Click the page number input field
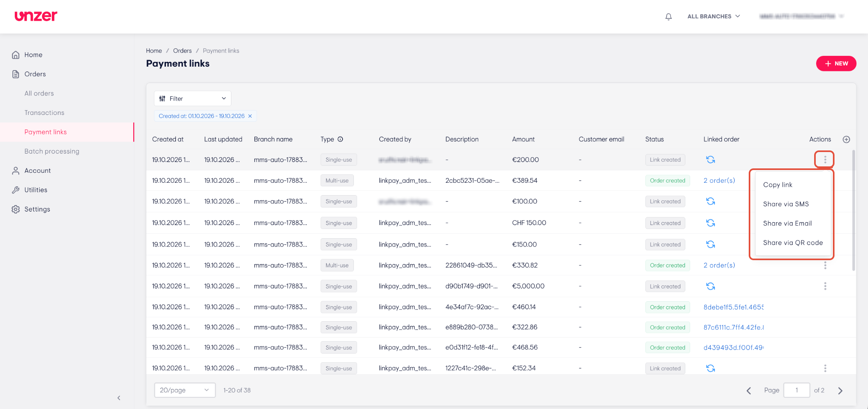 click(x=797, y=390)
